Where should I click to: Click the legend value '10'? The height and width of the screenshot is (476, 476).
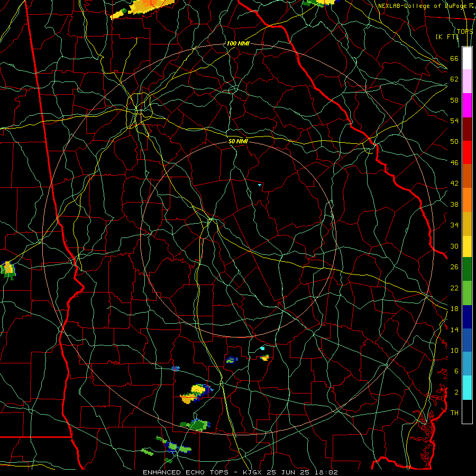coord(454,350)
